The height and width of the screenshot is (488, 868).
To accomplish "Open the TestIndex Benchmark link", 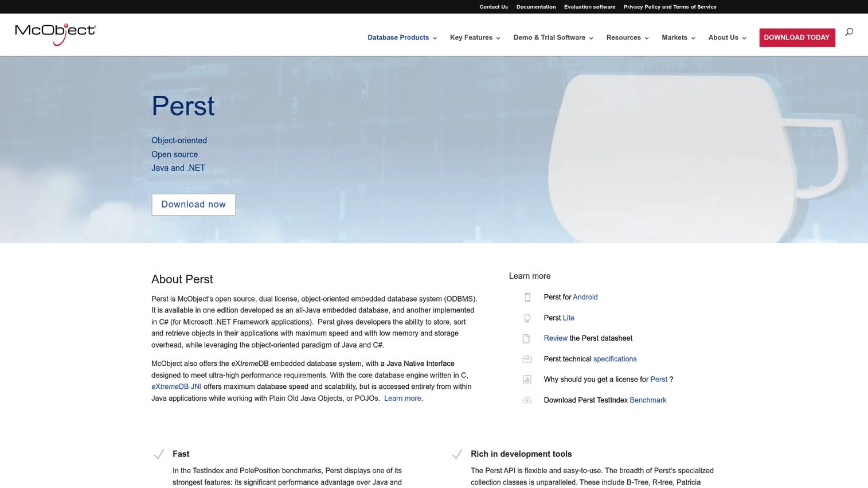I will tap(648, 400).
